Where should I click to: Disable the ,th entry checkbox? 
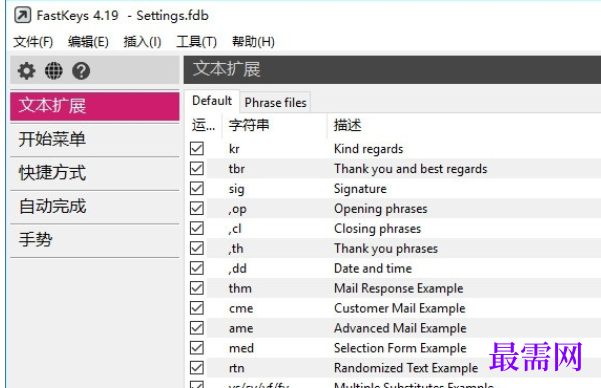tap(197, 248)
